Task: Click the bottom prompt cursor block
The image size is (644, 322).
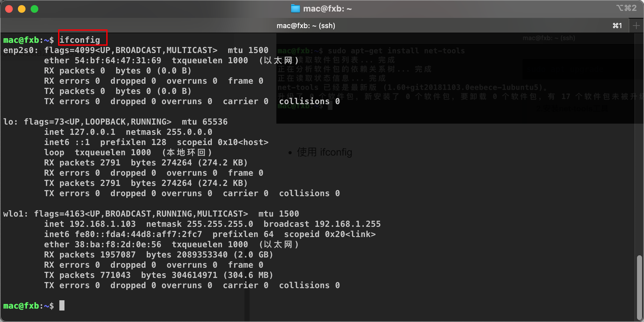Action: click(62, 305)
